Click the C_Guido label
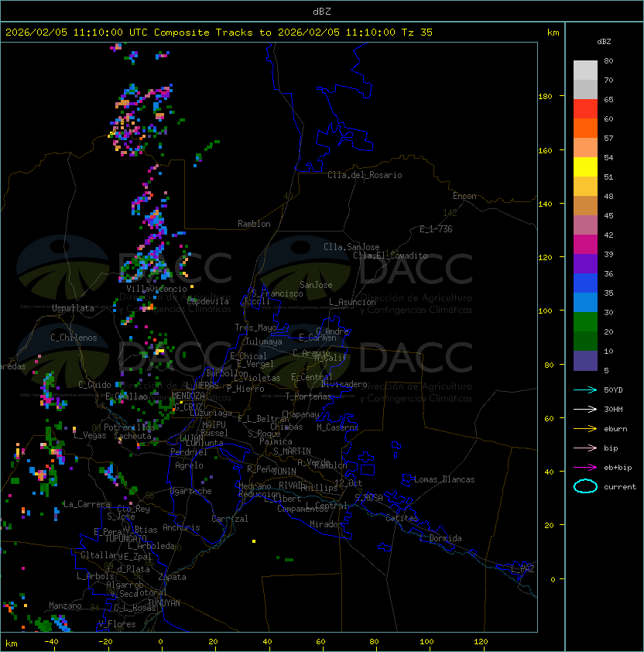 point(94,385)
